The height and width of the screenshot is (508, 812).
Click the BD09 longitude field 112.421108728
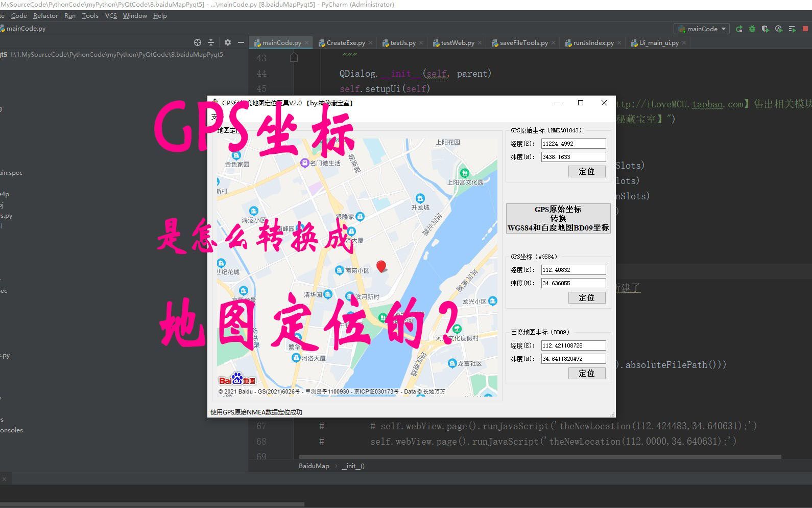point(574,345)
